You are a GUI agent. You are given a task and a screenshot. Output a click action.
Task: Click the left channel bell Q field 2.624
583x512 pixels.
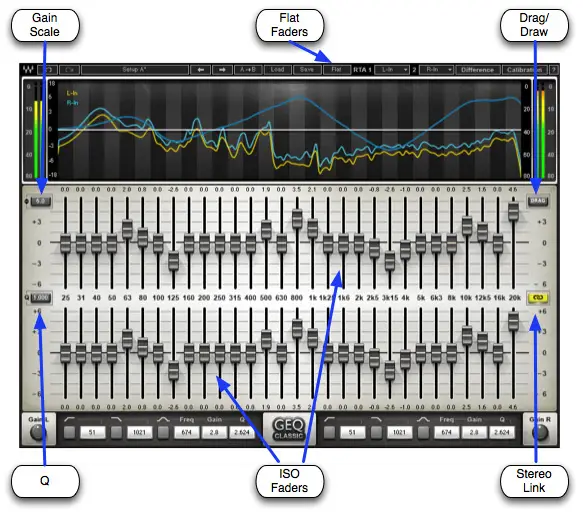pyautogui.click(x=242, y=432)
